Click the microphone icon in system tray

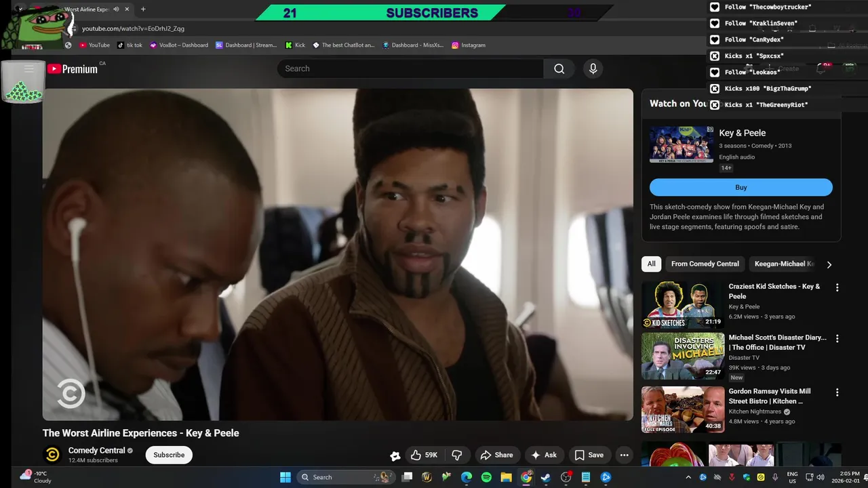pyautogui.click(x=775, y=477)
